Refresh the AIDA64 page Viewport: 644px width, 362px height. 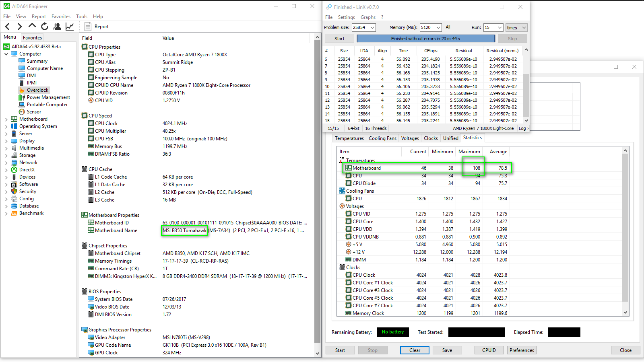(44, 27)
